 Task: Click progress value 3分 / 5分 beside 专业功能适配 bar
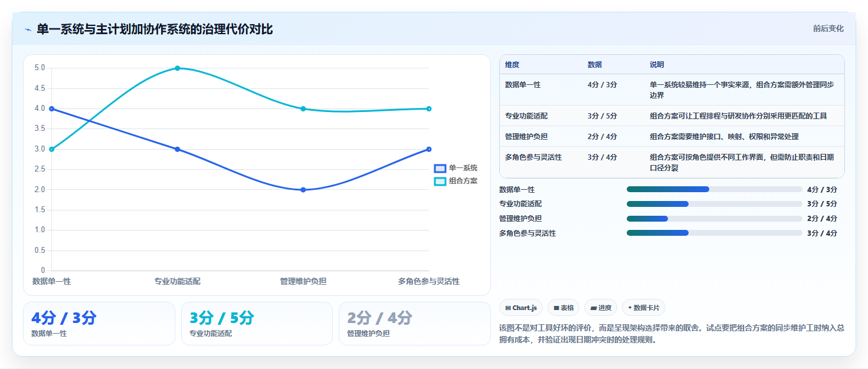pyautogui.click(x=822, y=204)
